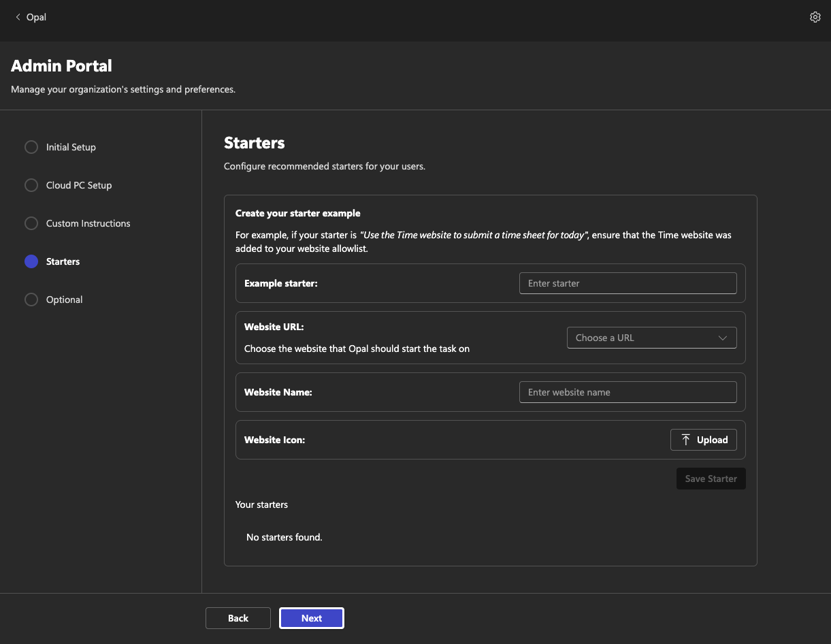Open Custom Instructions label in sidebar
Viewport: 831px width, 644px height.
[88, 223]
